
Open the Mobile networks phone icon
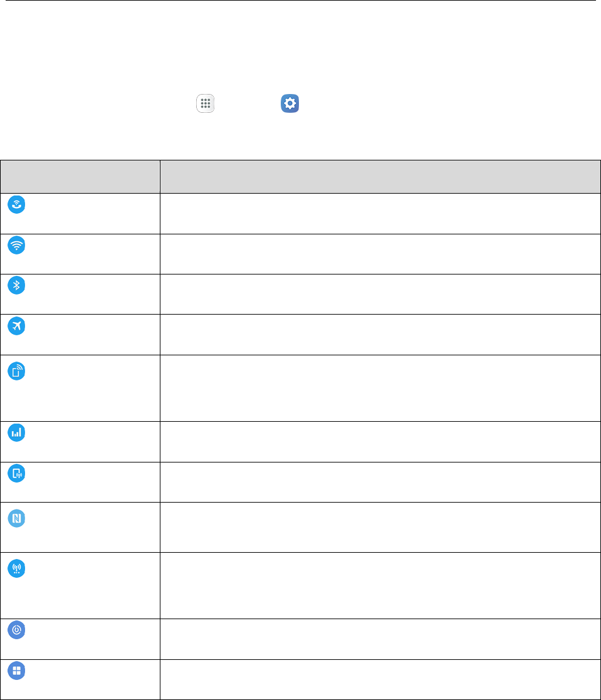point(17,474)
